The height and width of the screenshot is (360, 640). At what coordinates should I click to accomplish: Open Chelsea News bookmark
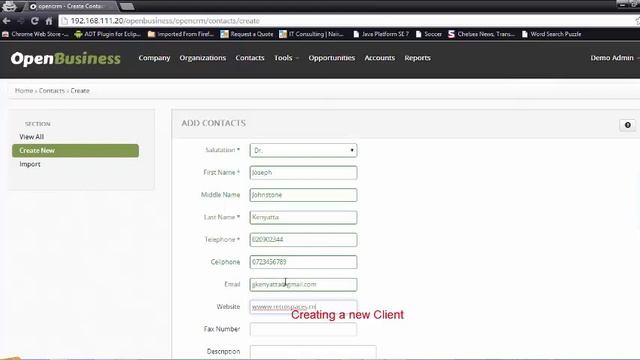tap(481, 34)
